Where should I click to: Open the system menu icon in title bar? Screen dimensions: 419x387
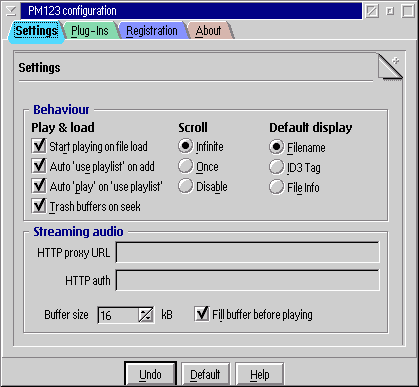click(x=11, y=11)
